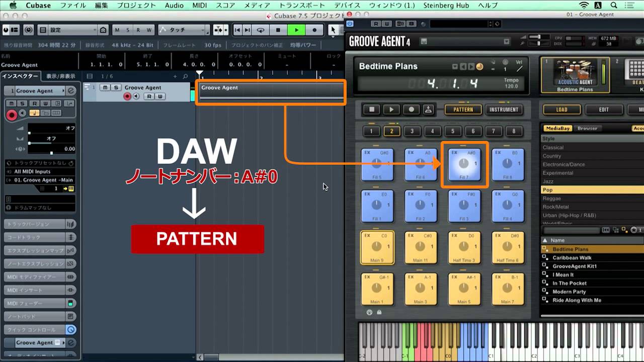Mute the Groove Agent track in track list
This screenshot has height=362, width=644.
[105, 87]
